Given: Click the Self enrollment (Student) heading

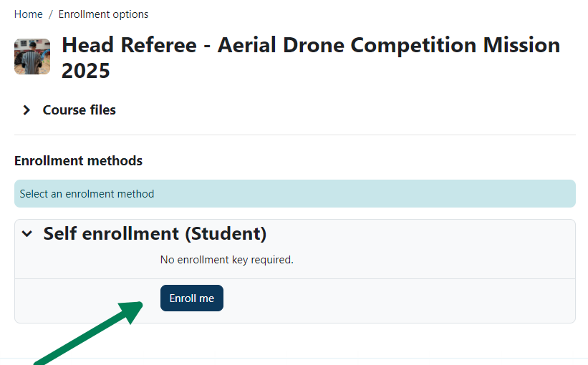Looking at the screenshot, I should (155, 233).
